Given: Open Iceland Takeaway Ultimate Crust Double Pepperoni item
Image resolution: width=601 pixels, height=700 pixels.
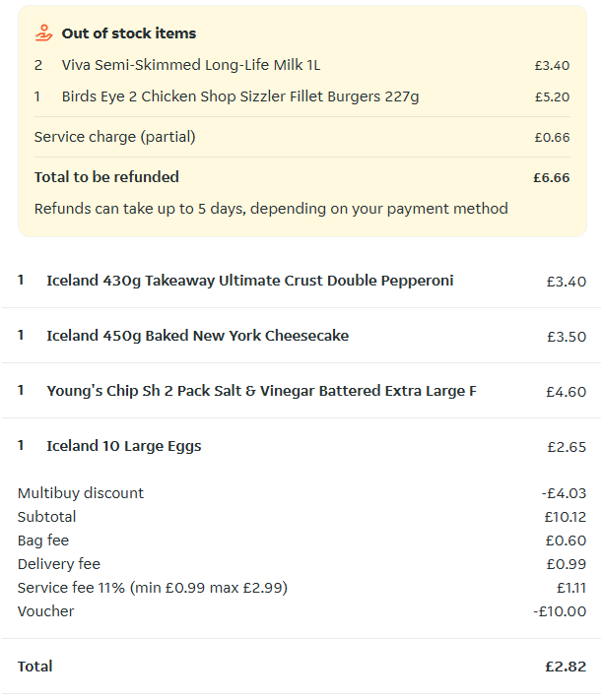Looking at the screenshot, I should tap(249, 281).
